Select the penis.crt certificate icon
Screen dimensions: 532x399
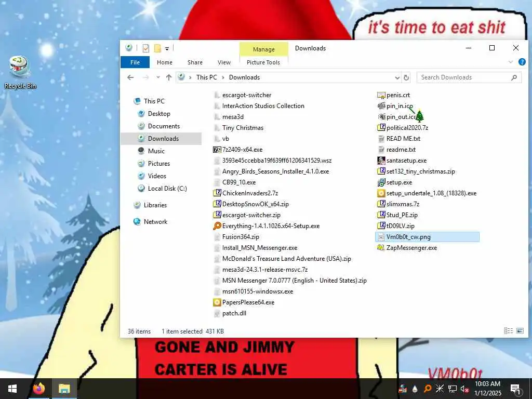click(381, 96)
